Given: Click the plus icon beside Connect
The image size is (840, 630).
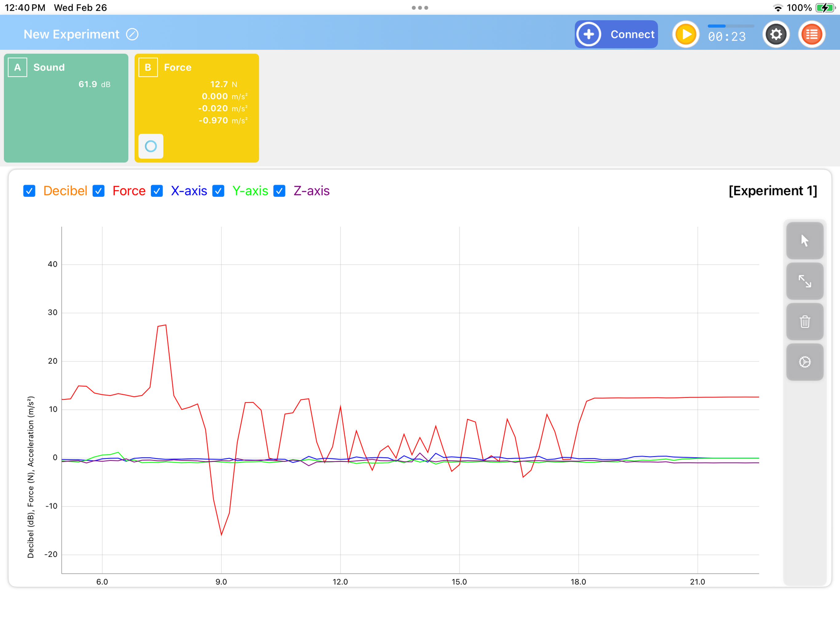Looking at the screenshot, I should (588, 34).
